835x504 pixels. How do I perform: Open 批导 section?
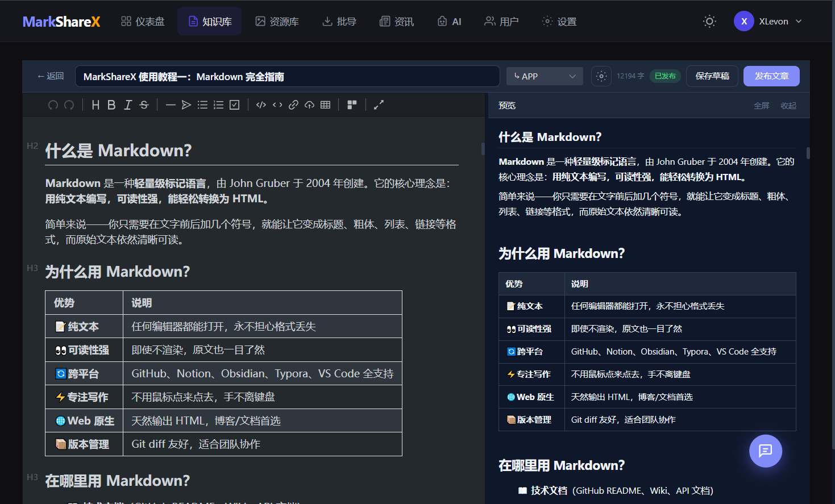(339, 22)
